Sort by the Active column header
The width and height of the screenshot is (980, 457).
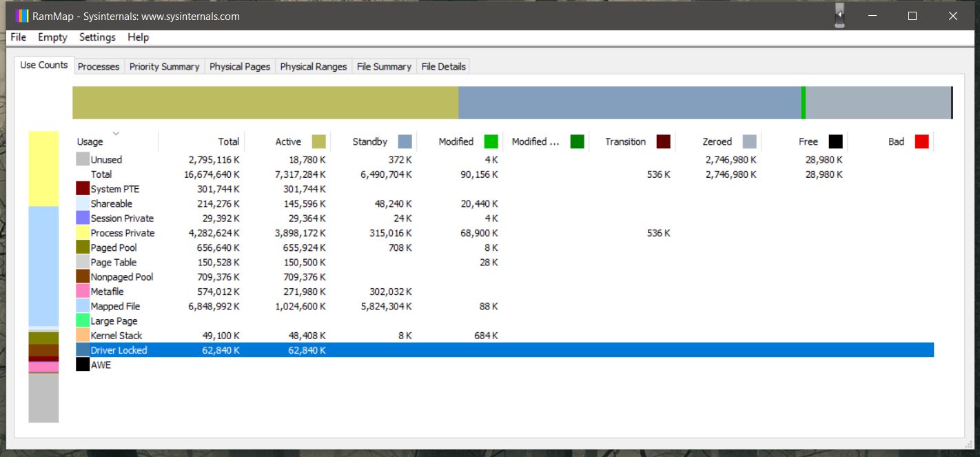287,141
